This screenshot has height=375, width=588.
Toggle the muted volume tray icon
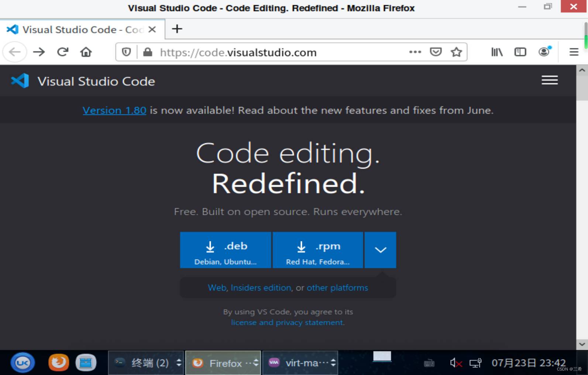click(456, 363)
